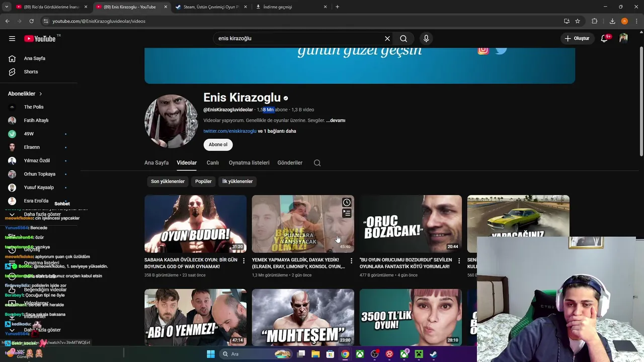Open Steam from the taskbar

click(x=433, y=354)
